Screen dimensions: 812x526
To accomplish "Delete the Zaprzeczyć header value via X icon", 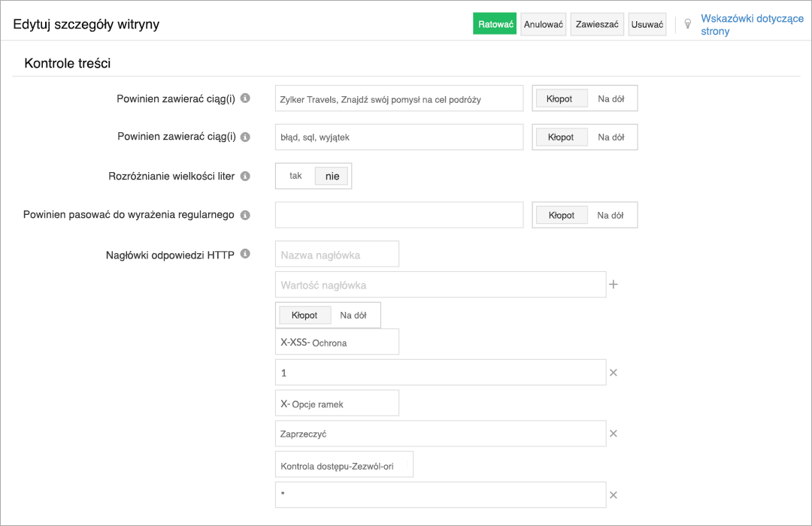I will click(x=614, y=433).
